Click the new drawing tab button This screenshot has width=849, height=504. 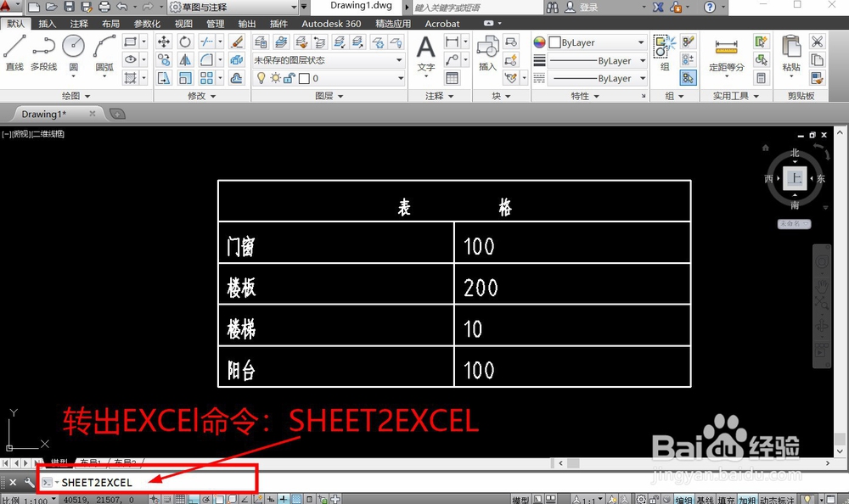117,114
